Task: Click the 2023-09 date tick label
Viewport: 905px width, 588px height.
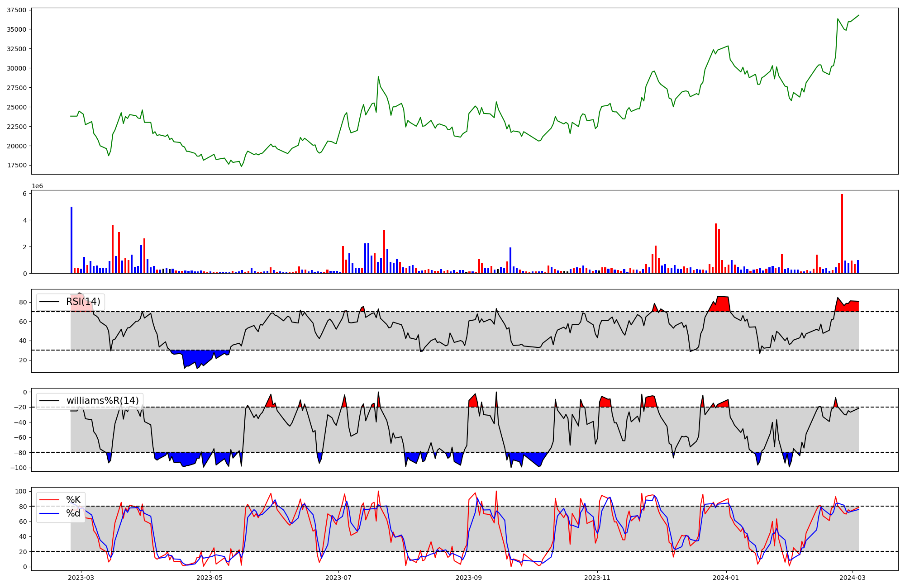Action: point(469,578)
